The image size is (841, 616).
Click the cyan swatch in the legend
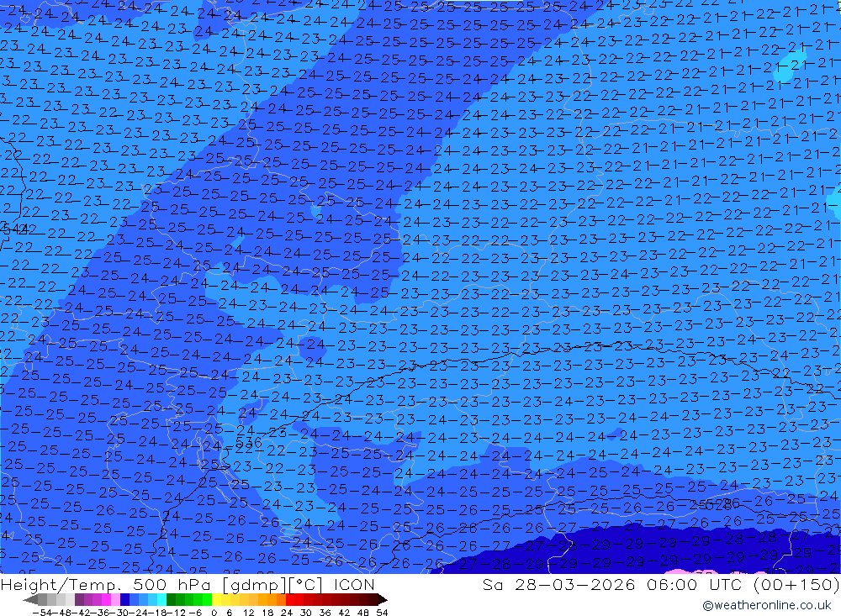(162, 599)
